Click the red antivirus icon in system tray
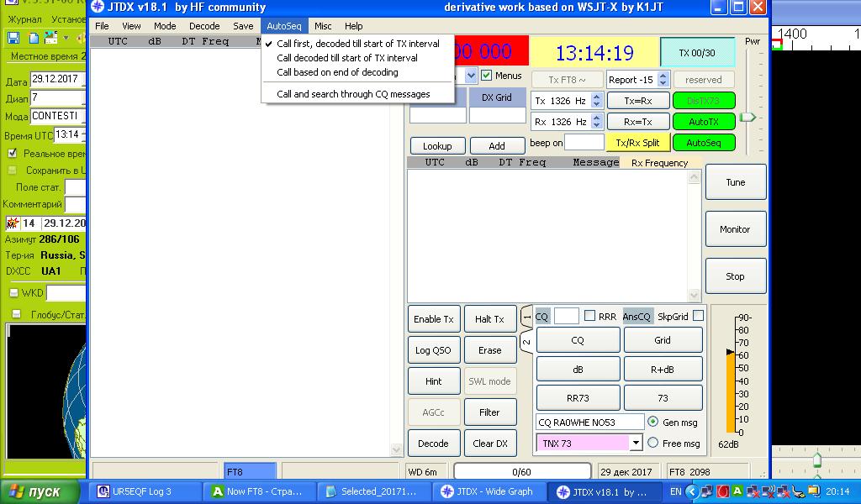The width and height of the screenshot is (861, 504). point(722,491)
